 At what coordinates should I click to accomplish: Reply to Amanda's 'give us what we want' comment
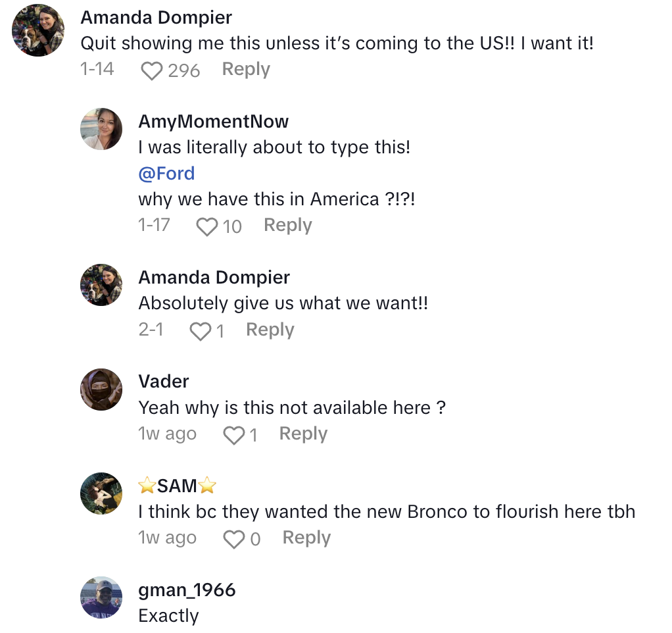(270, 330)
